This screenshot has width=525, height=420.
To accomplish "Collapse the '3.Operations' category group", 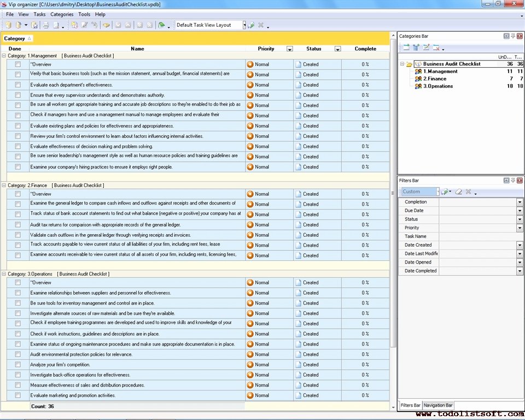I will [x=4, y=273].
